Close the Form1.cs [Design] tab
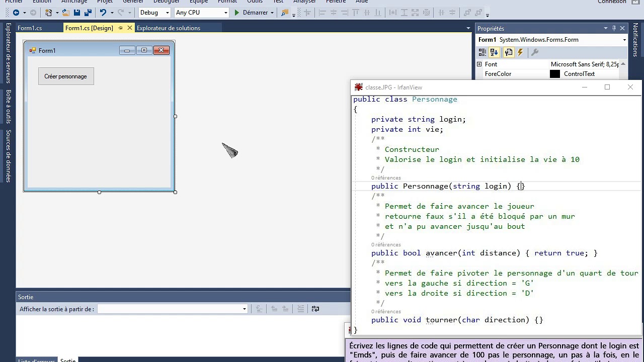The width and height of the screenshot is (644, 362). pos(130,28)
